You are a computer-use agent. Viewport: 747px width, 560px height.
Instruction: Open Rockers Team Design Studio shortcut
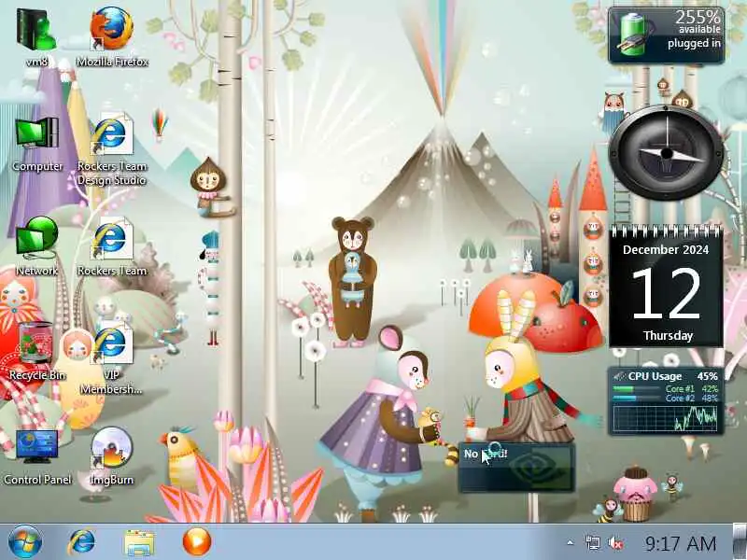pos(112,148)
